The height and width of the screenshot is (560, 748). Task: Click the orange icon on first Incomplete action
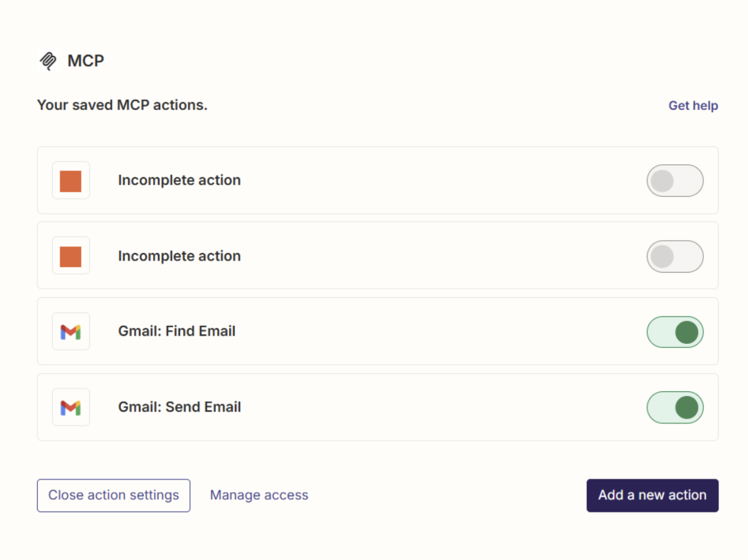[71, 180]
